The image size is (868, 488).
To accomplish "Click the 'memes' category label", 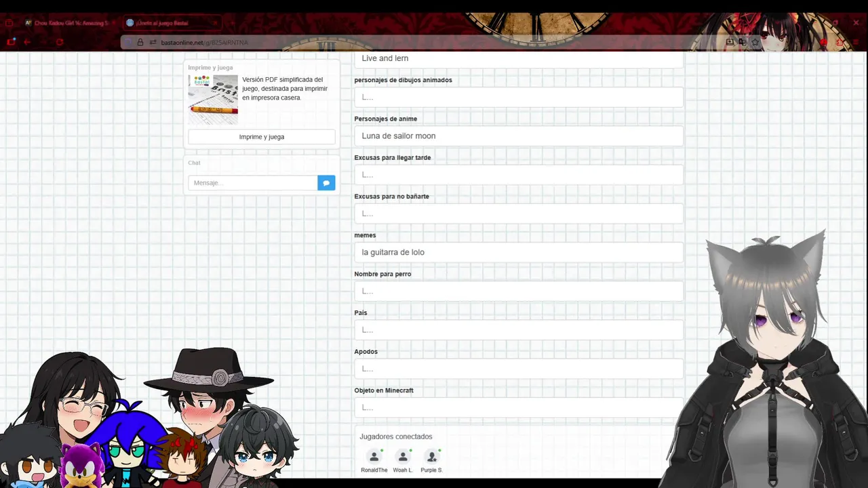I will [365, 235].
